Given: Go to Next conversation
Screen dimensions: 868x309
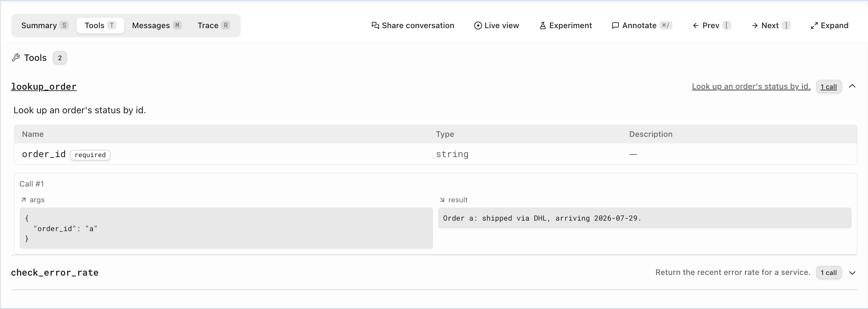Looking at the screenshot, I should pos(771,26).
